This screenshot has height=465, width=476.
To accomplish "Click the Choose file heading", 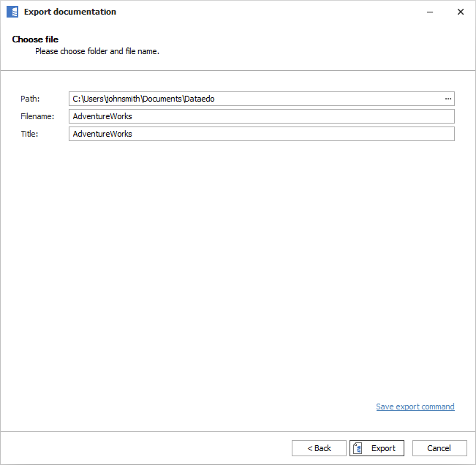I will (35, 39).
